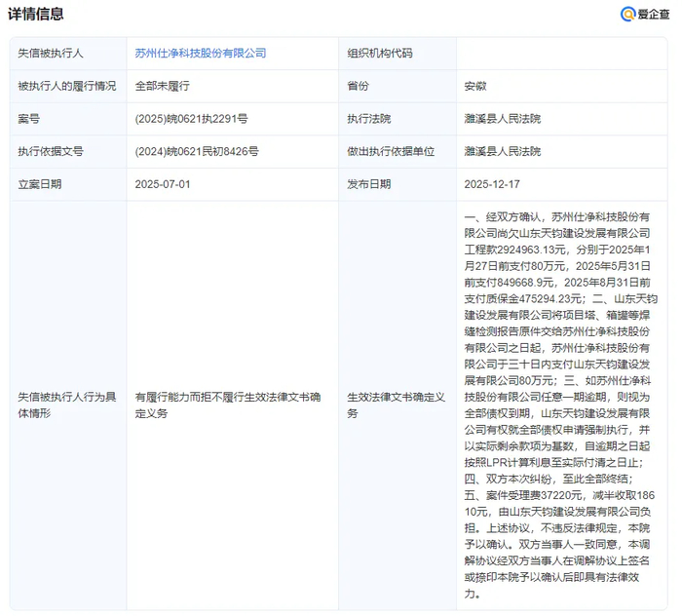Viewport: 682px width, 616px height.
Task: Select the 失信被执行人 label cell
Action: 53,53
